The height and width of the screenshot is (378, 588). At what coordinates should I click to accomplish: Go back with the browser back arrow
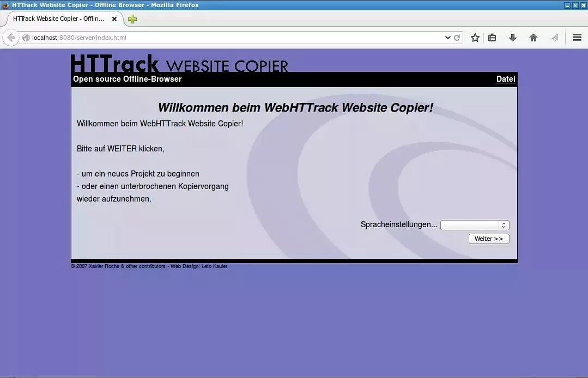click(x=11, y=38)
